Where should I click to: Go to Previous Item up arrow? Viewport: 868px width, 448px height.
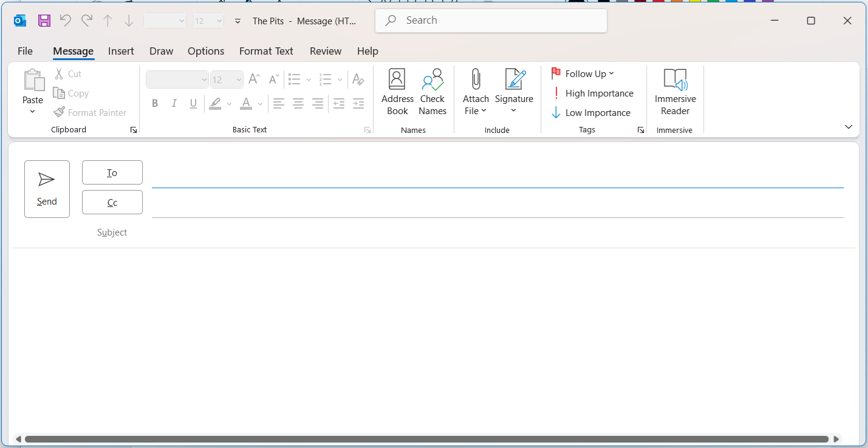coord(108,21)
